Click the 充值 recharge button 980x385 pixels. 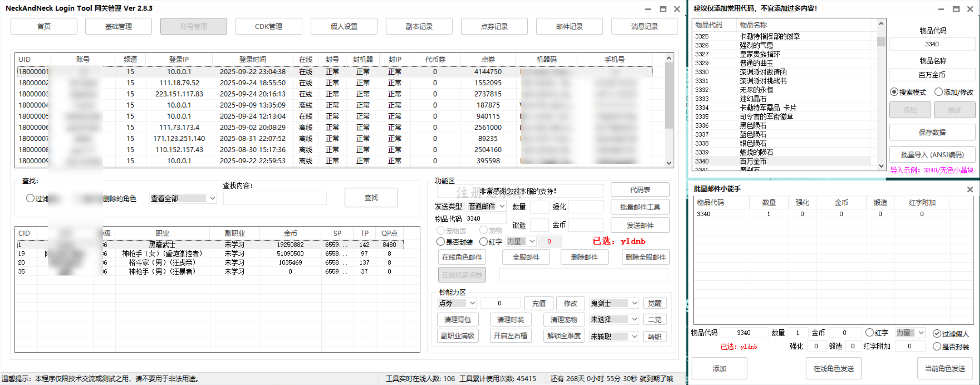(538, 303)
